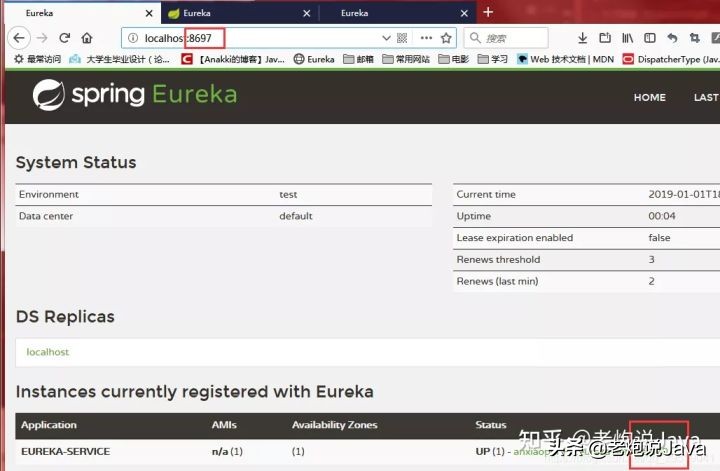Click the DS Replicas heading
The width and height of the screenshot is (720, 471).
coord(65,317)
